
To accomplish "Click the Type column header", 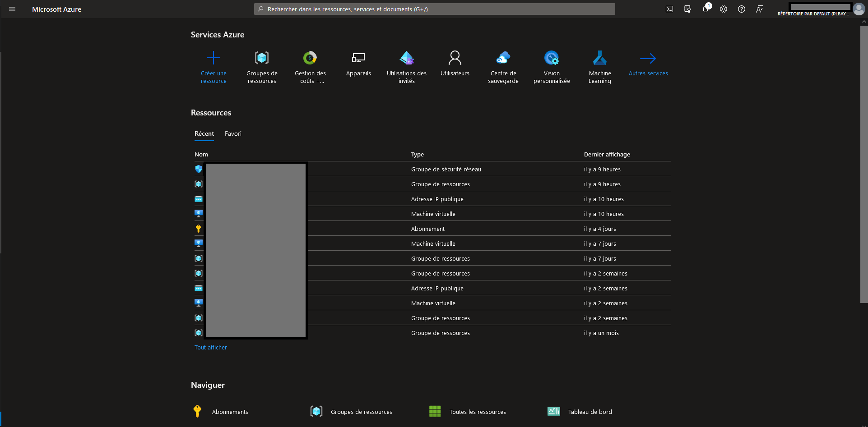I will [418, 155].
